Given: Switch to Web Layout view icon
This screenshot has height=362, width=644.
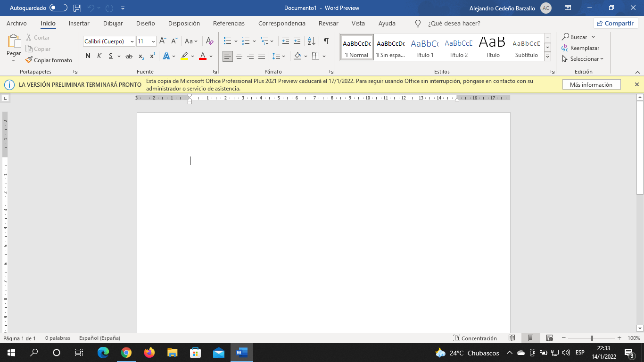Looking at the screenshot, I should pyautogui.click(x=549, y=338).
